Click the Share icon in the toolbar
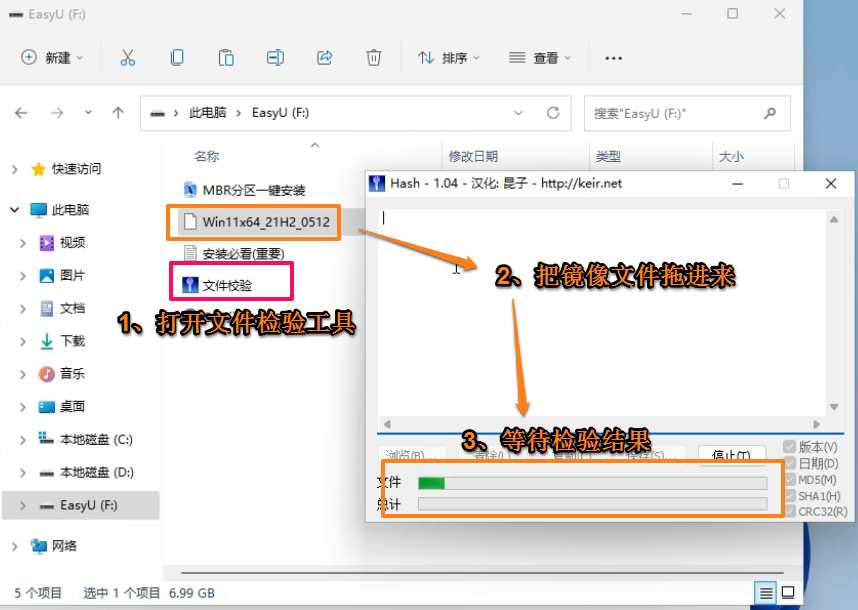This screenshot has width=858, height=610. click(324, 57)
